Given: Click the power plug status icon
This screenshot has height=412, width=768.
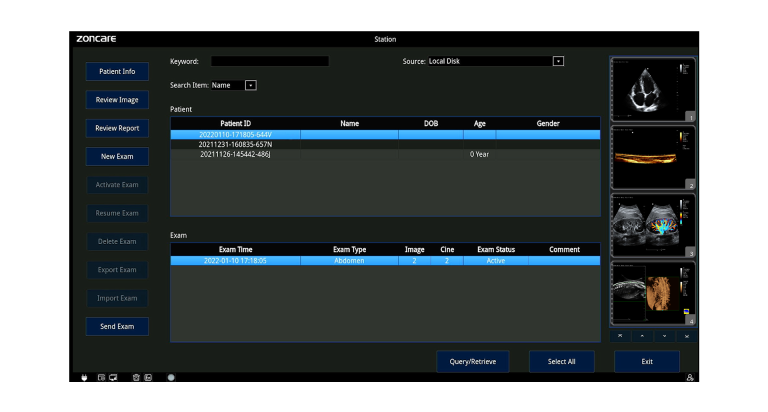Looking at the screenshot, I should (84, 377).
